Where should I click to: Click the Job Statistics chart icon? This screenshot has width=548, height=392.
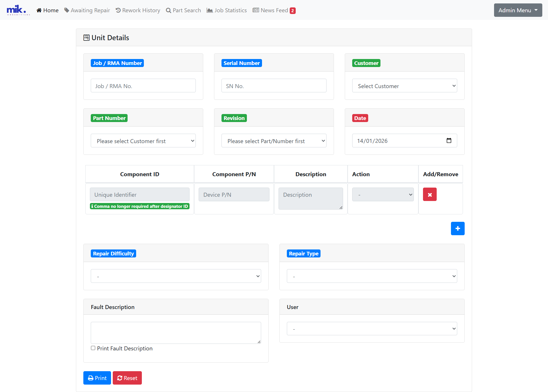[209, 10]
